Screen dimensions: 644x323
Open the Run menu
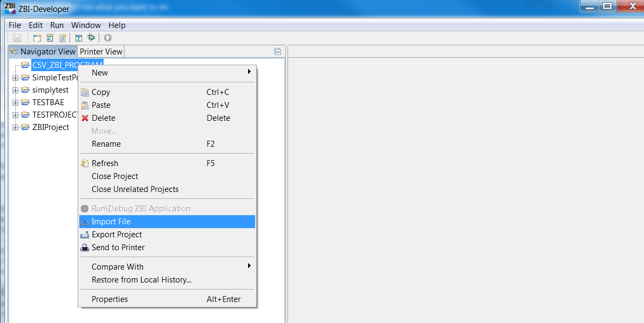point(56,25)
